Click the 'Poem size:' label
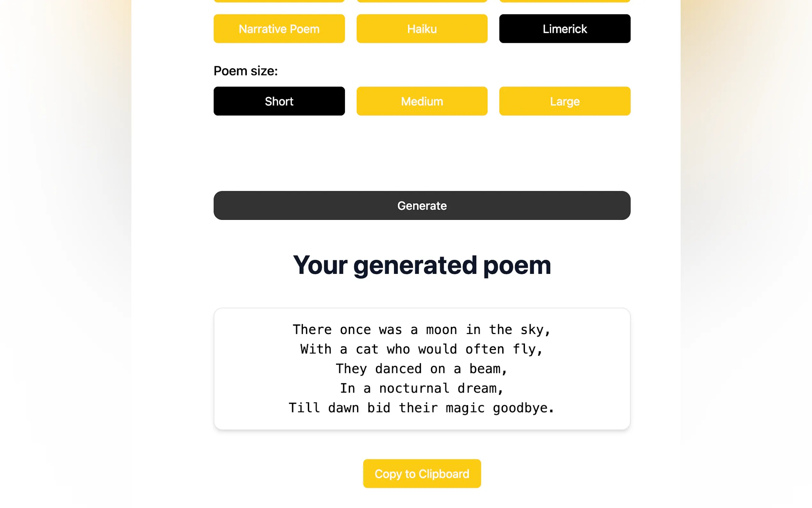812x508 pixels. [x=246, y=71]
